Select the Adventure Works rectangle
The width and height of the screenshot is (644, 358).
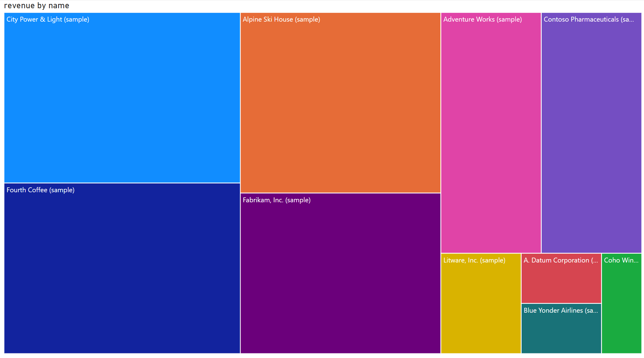click(x=490, y=131)
